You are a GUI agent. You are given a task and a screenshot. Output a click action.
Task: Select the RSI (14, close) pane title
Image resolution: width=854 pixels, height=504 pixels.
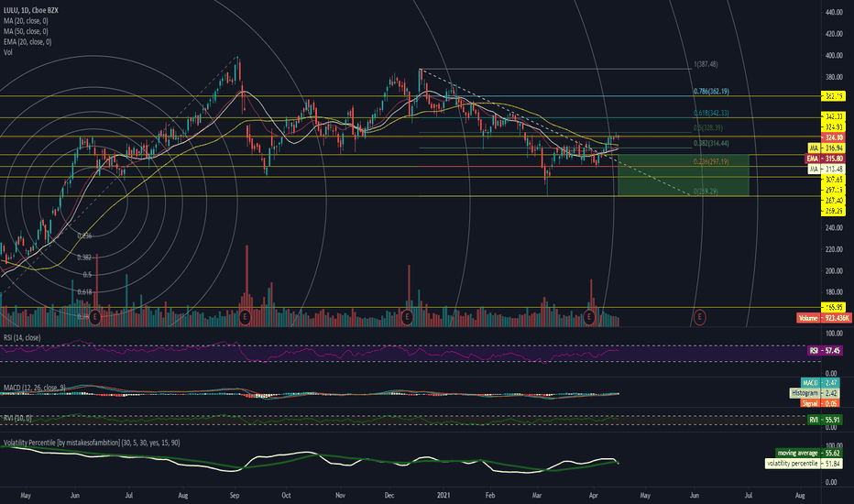coord(22,338)
